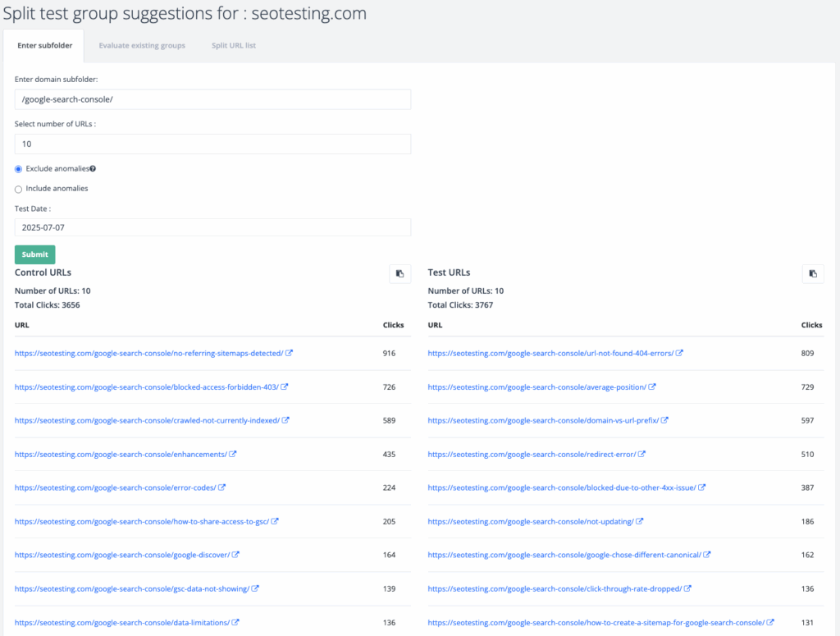This screenshot has height=636, width=840.
Task: Open external link icon for gsc-data-not-showing
Action: pyautogui.click(x=255, y=588)
